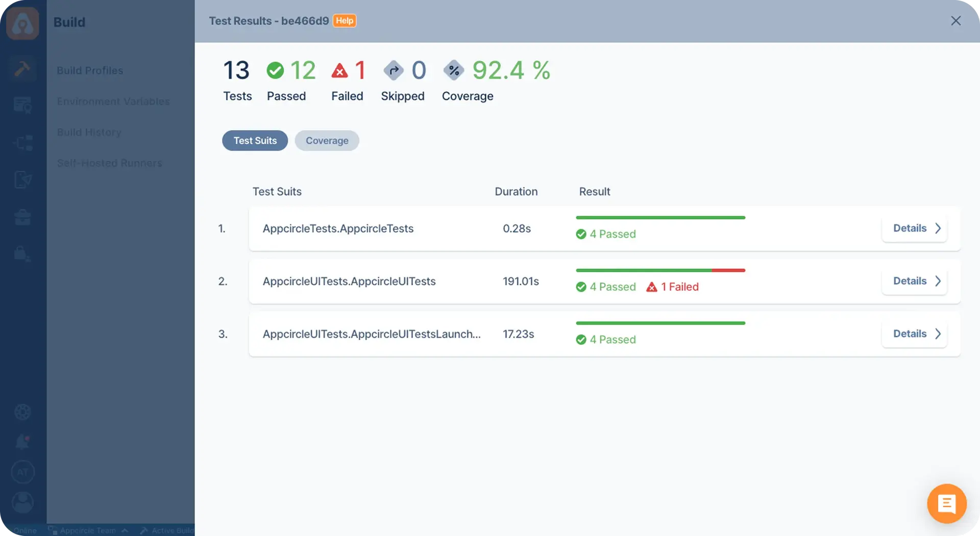Click the workflow/publish sidebar icon
Screen dimensions: 980x536
[23, 143]
